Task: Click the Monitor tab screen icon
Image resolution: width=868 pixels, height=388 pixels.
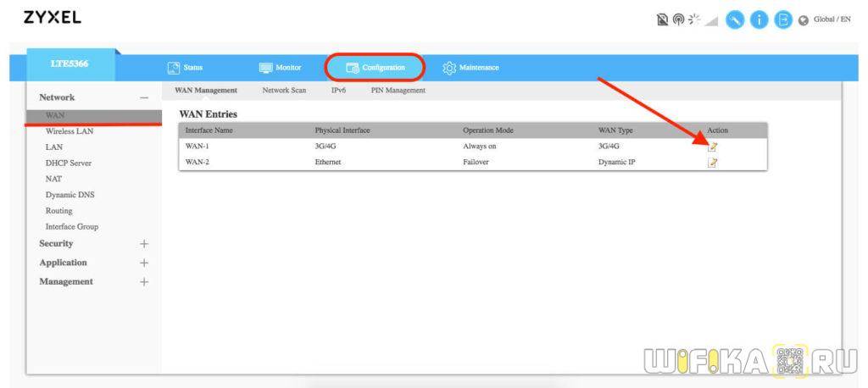Action: point(266,68)
